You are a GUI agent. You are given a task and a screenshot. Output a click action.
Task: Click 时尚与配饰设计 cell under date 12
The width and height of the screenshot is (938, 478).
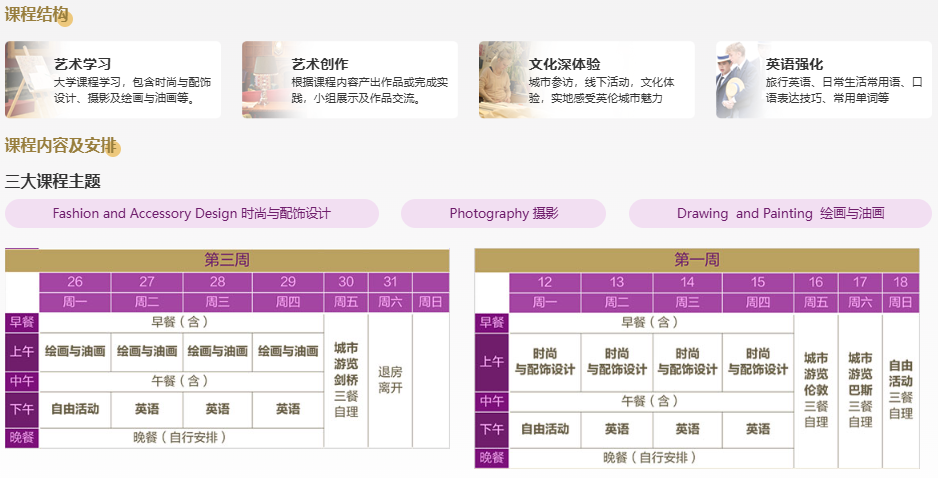point(545,362)
